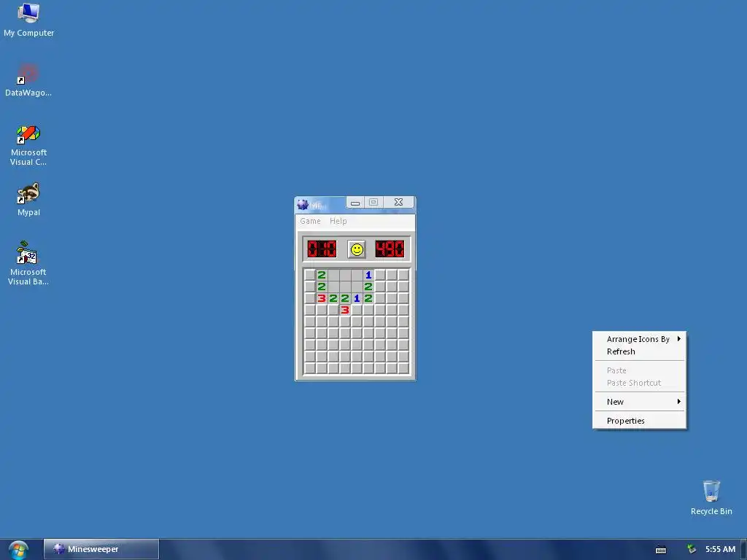Click the smiley face reset button
747x560 pixels.
(356, 249)
